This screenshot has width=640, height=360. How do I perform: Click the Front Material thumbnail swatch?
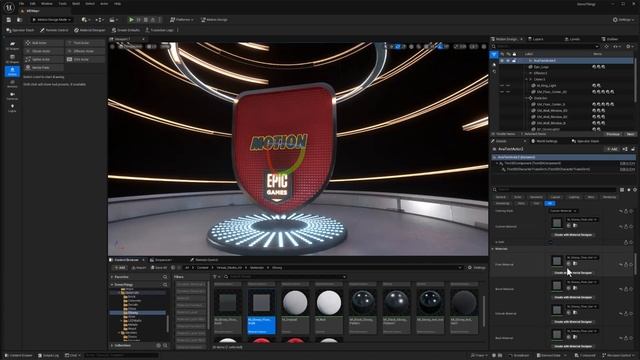[557, 261]
